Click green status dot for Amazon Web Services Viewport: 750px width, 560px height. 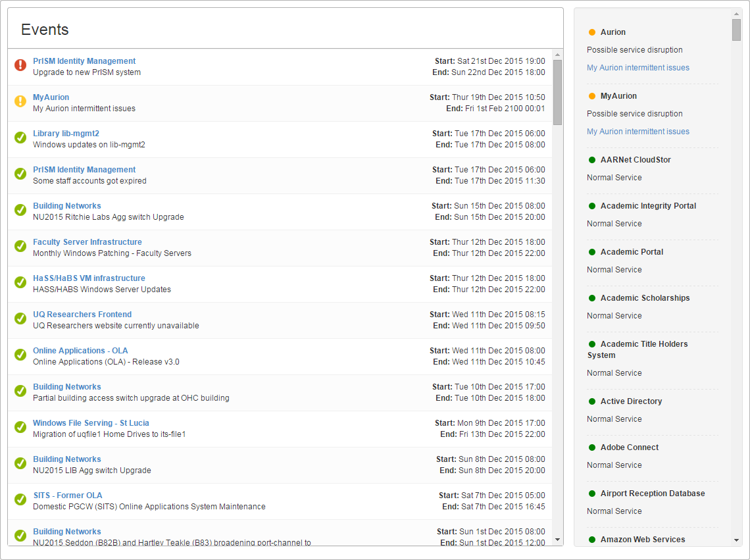click(x=591, y=540)
